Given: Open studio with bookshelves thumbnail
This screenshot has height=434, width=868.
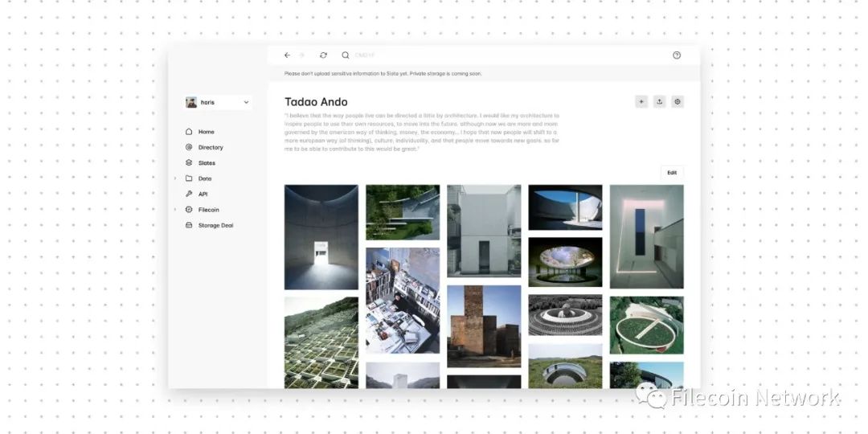Looking at the screenshot, I should [x=403, y=301].
